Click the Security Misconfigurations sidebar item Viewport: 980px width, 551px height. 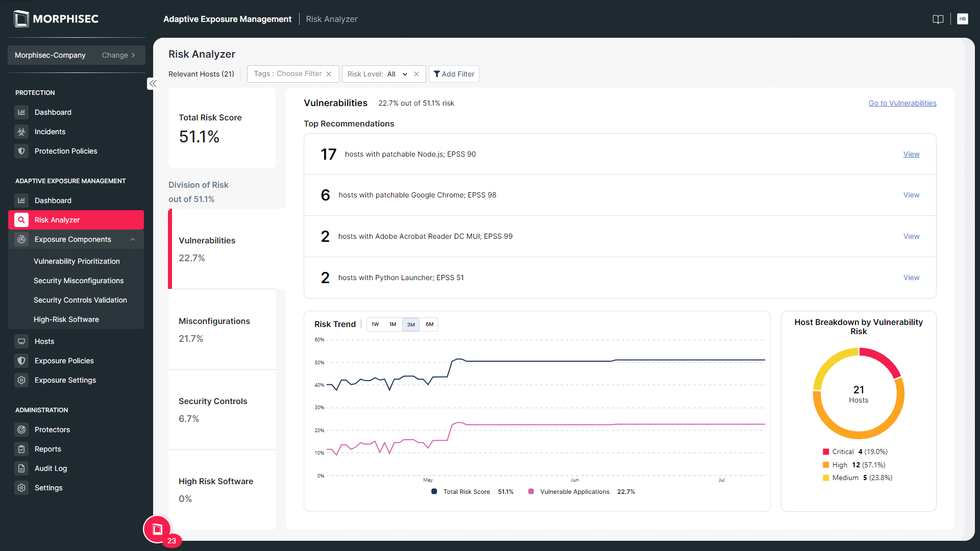[79, 281]
